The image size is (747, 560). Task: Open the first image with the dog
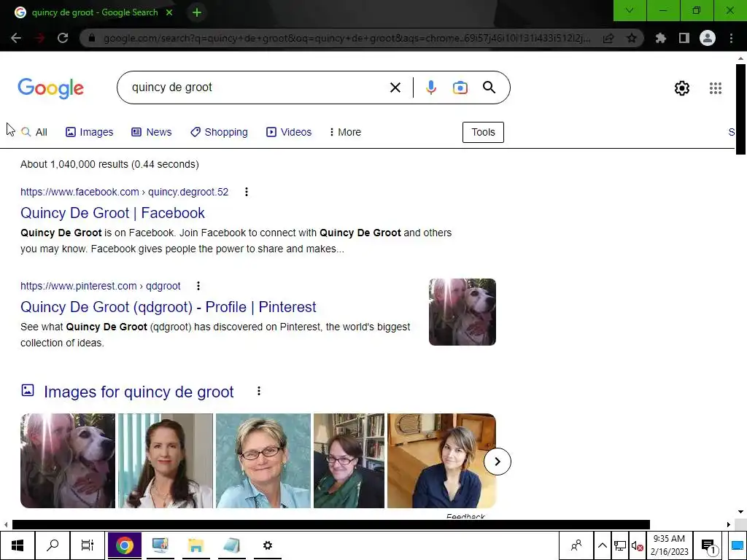tap(68, 461)
